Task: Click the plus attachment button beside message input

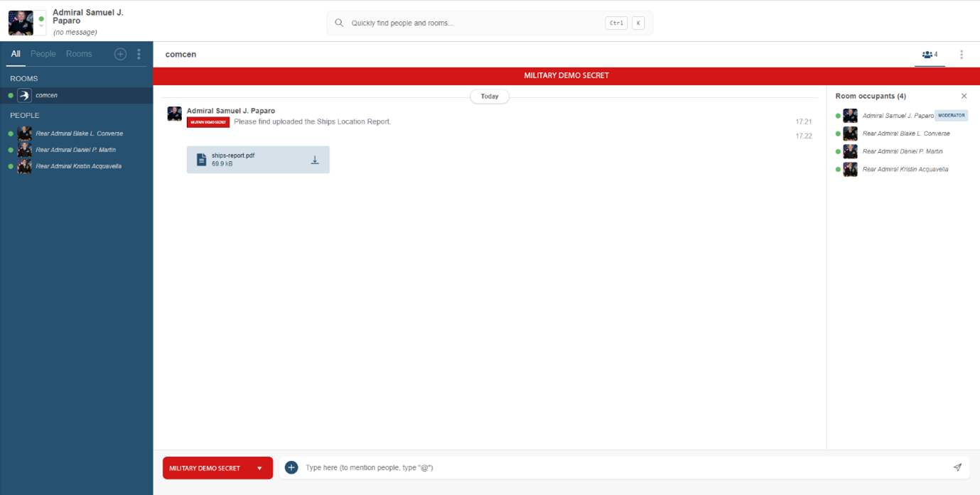Action: pyautogui.click(x=291, y=467)
